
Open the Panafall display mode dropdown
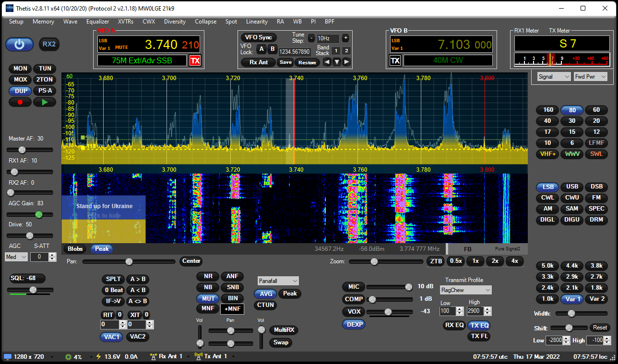[x=278, y=281]
